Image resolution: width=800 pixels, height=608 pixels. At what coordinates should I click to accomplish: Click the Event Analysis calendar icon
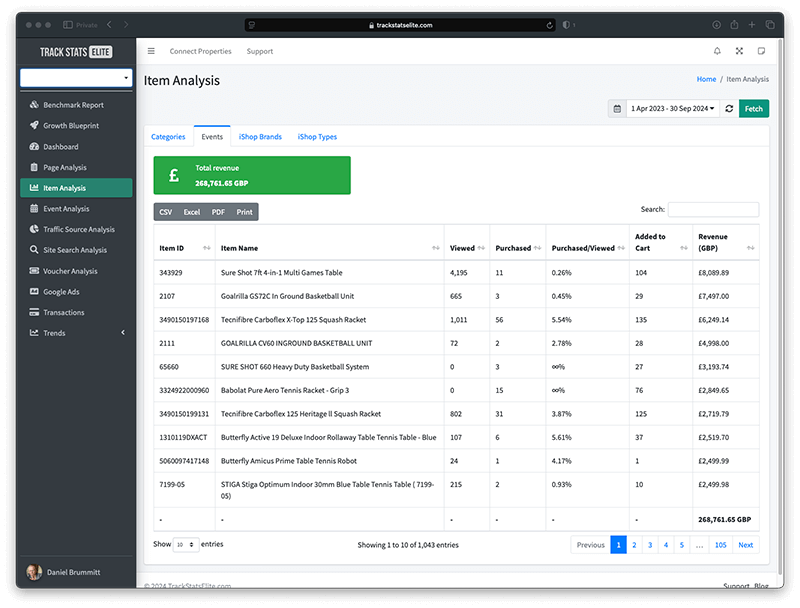tap(34, 209)
